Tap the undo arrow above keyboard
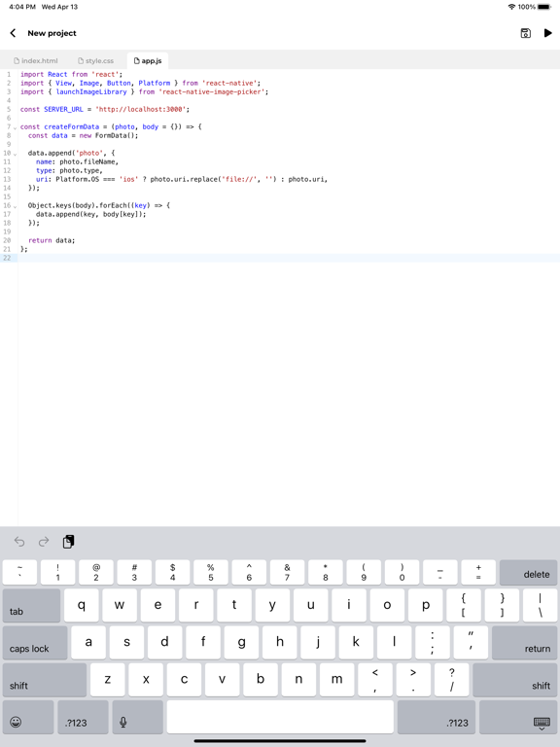Screen dimensions: 560x747 [19, 542]
